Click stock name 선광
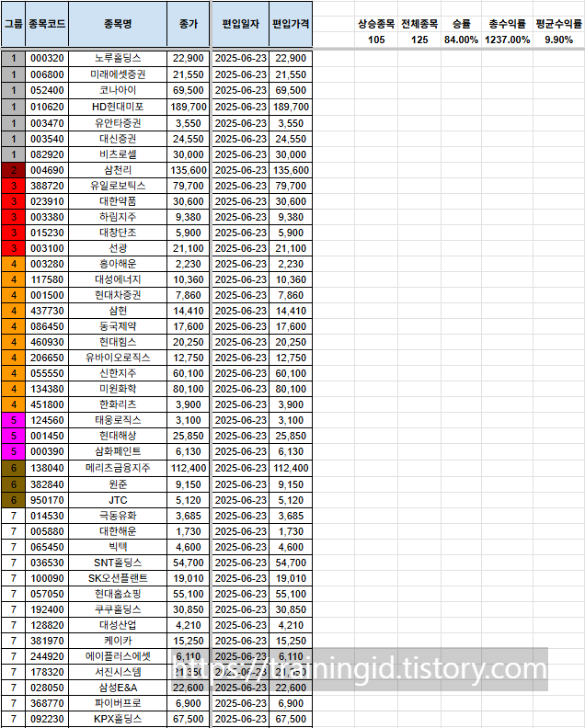Screen dimensions: 585x728 [x=118, y=248]
